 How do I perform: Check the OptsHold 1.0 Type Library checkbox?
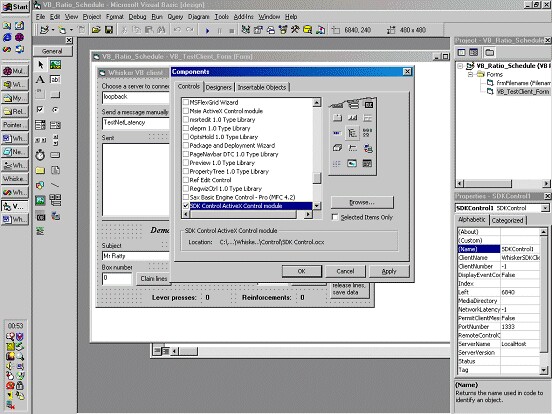pyautogui.click(x=186, y=137)
